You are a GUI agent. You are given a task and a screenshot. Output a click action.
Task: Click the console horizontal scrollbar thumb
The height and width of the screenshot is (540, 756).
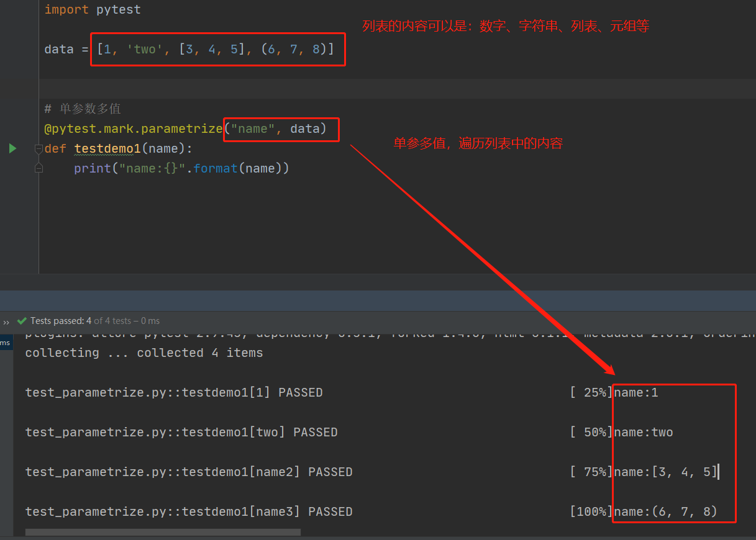163,532
